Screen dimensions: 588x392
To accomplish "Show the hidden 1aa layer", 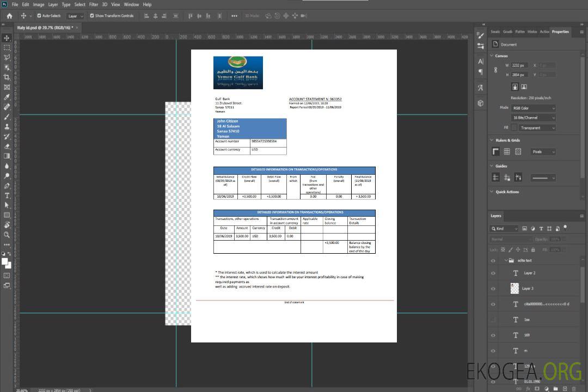I will click(493, 320).
